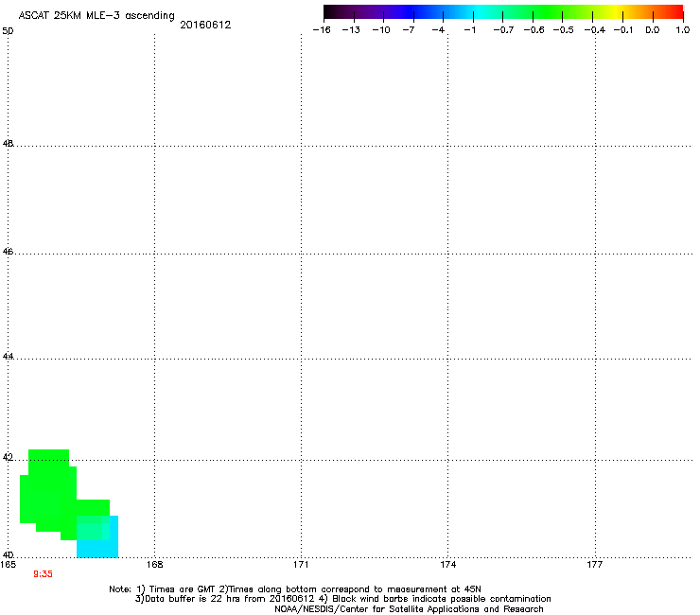Click the 0.0 colorbar label
700x615 pixels.
click(x=653, y=30)
